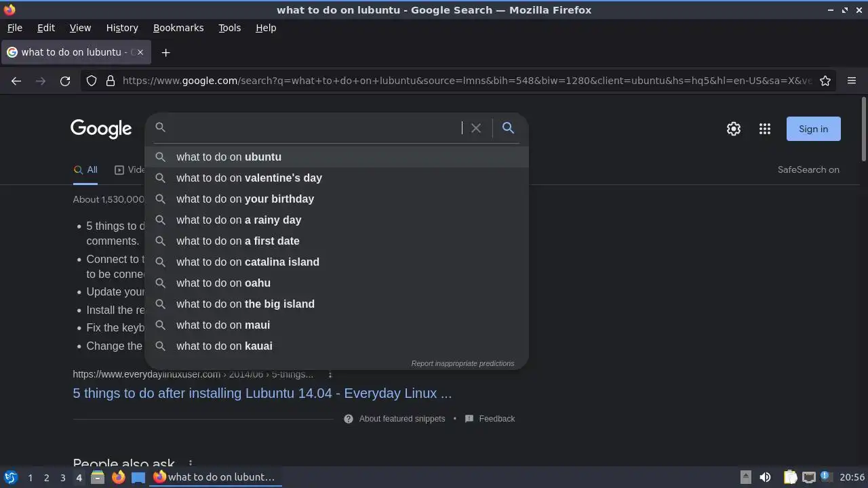
Task: Choose suggestion 'what to do on ubuntu'
Action: click(336, 157)
